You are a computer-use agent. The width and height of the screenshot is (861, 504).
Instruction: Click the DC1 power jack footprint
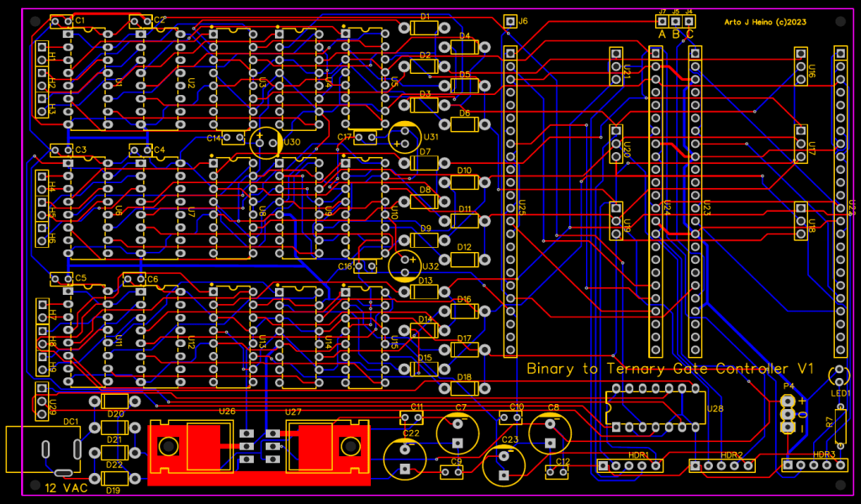44,451
